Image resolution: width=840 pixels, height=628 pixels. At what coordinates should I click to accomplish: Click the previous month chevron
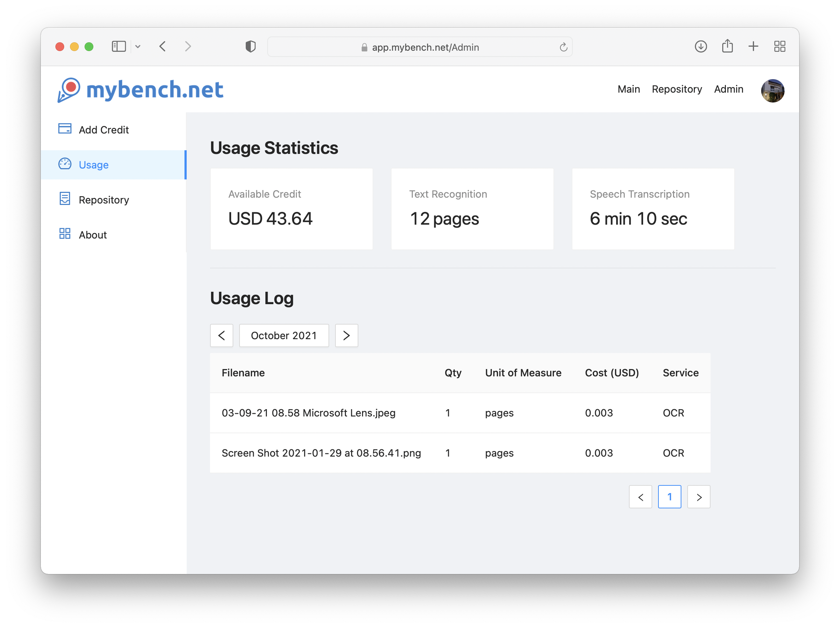coord(222,336)
